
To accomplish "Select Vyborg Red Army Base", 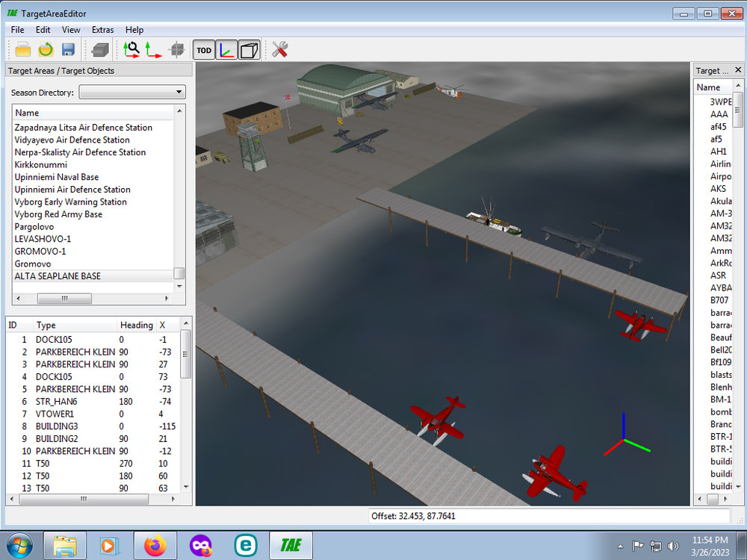I will pos(58,214).
